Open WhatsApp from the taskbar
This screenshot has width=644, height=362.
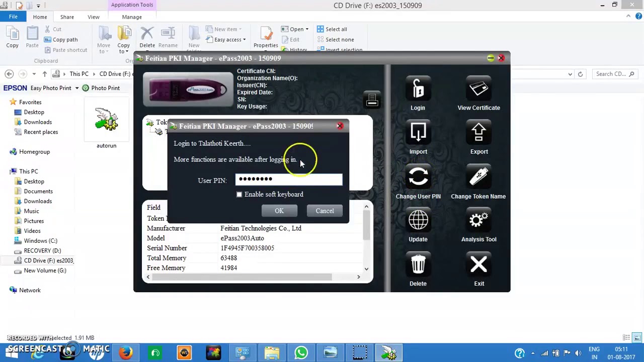(x=301, y=352)
